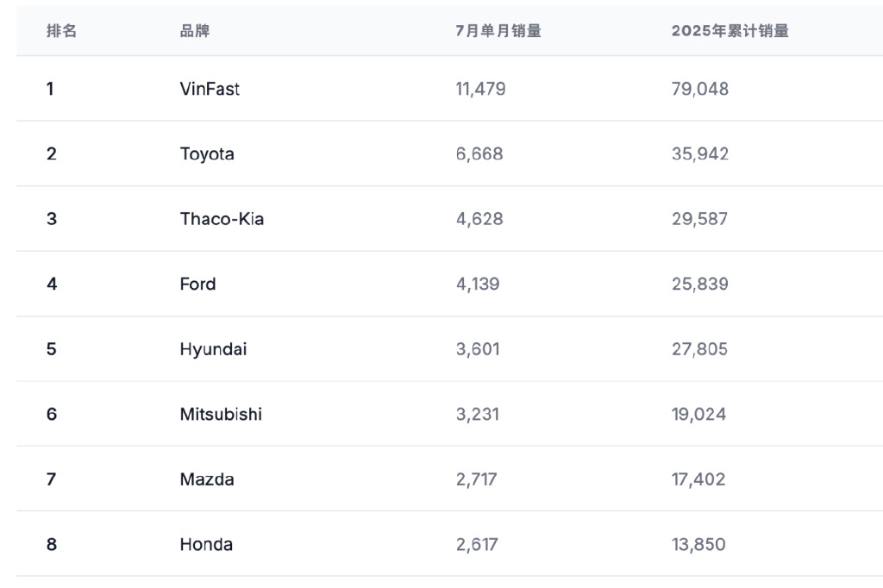
Task: Click Mitsubishi monthly sales value 3,231
Action: point(477,415)
